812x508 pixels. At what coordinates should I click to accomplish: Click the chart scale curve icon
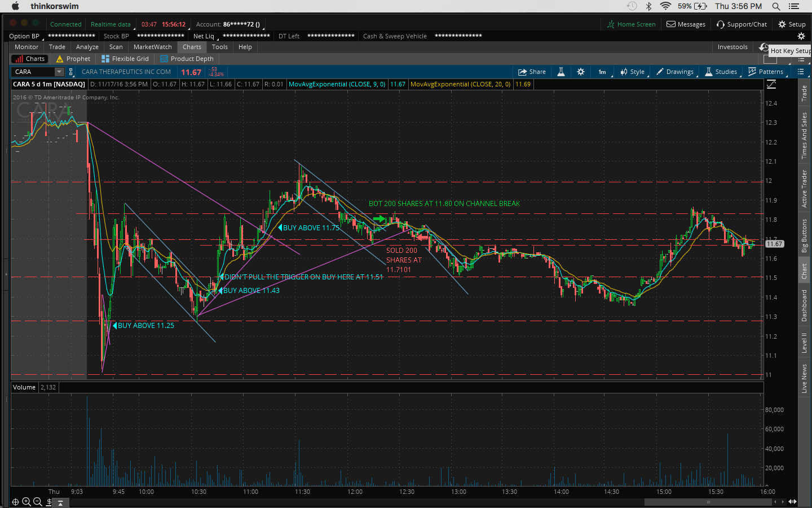pos(771,84)
